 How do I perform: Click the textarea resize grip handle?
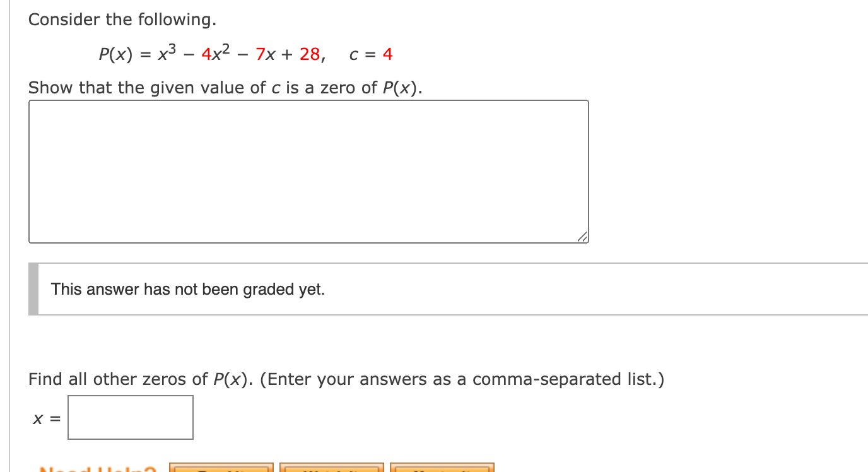coord(582,237)
